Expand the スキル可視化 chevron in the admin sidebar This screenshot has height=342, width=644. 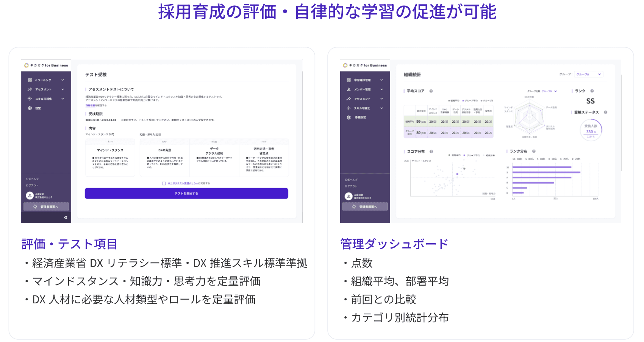click(381, 108)
